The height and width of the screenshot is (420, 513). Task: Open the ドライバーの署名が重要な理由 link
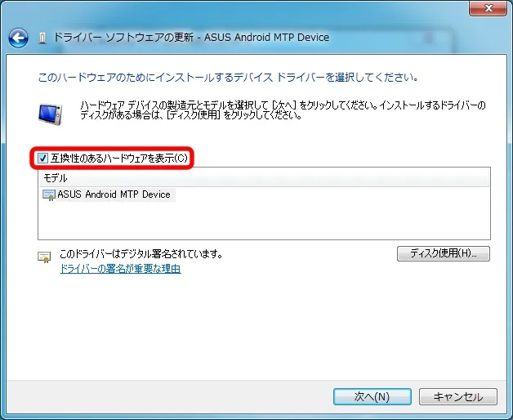point(120,269)
